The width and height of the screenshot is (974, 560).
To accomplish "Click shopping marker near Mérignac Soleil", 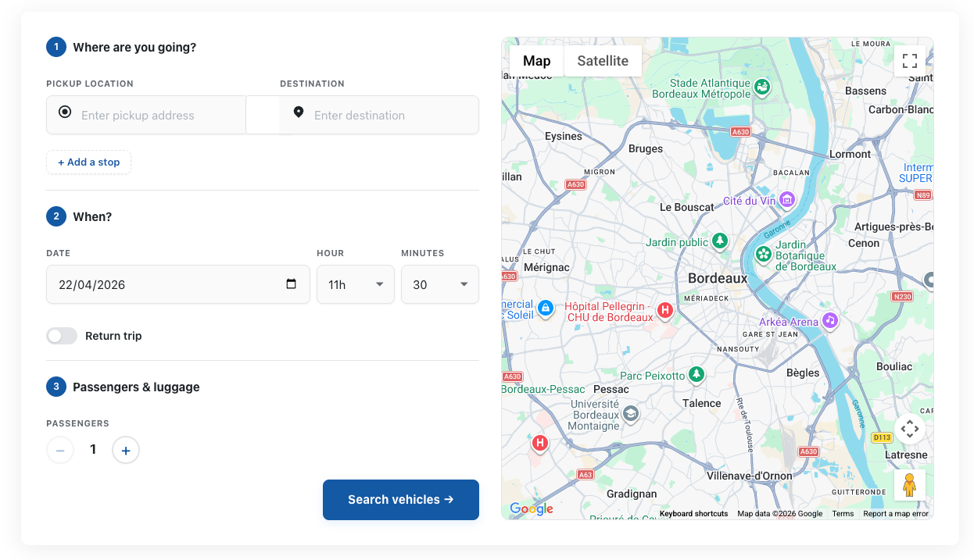I will coord(546,309).
